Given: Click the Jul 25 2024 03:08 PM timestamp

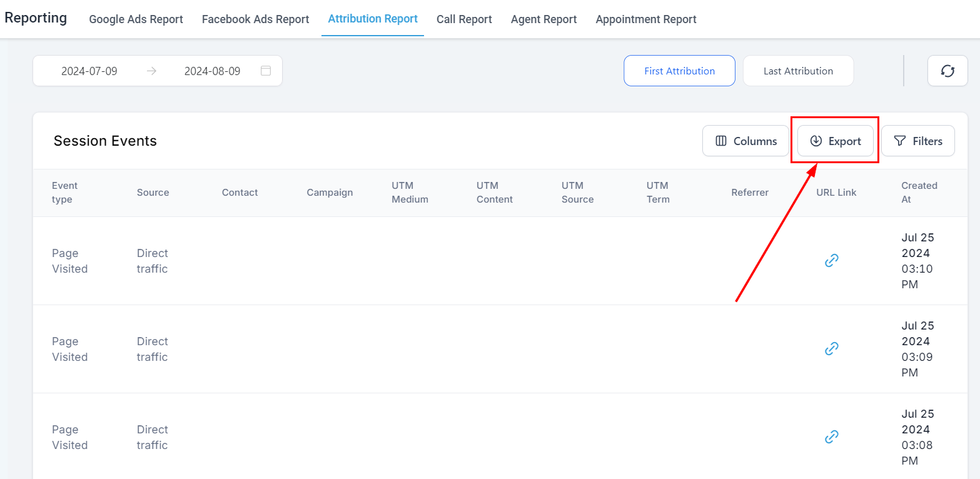Looking at the screenshot, I should [918, 437].
